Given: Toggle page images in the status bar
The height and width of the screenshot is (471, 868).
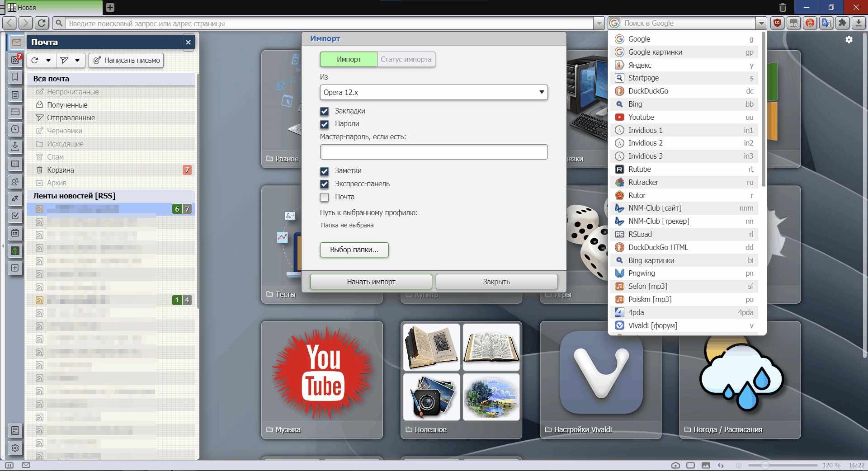Looking at the screenshot, I should (x=706, y=465).
